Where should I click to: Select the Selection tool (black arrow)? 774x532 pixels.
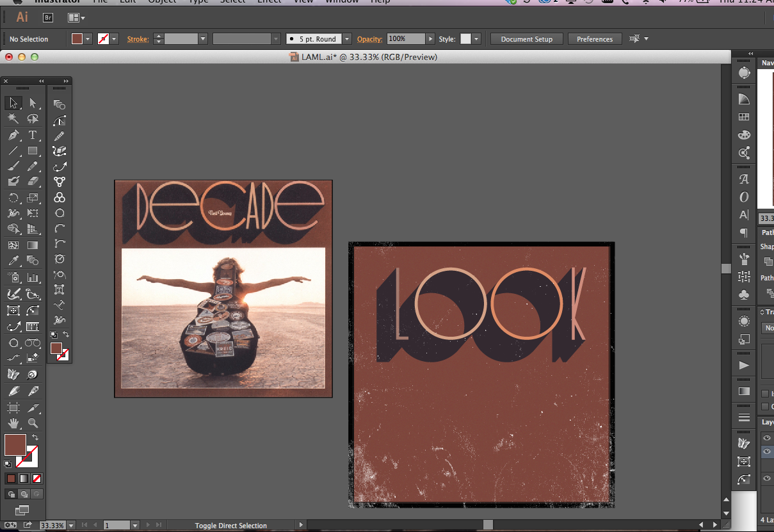13,103
